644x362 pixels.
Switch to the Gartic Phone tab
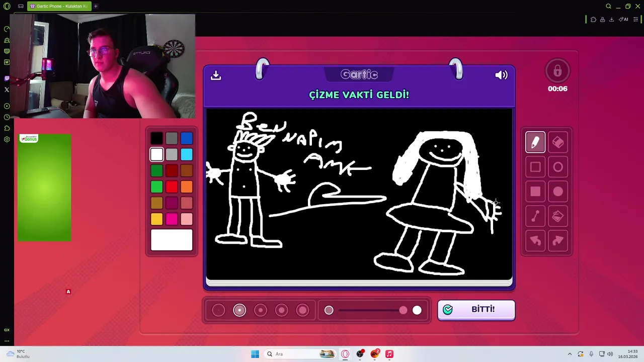(59, 6)
